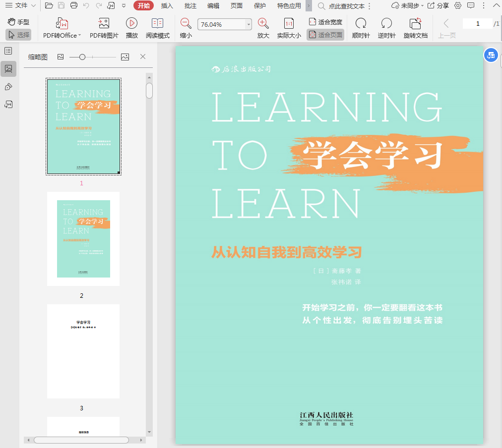Click the PDF转Office conversion icon
Image resolution: width=502 pixels, height=448 pixels.
pyautogui.click(x=62, y=24)
